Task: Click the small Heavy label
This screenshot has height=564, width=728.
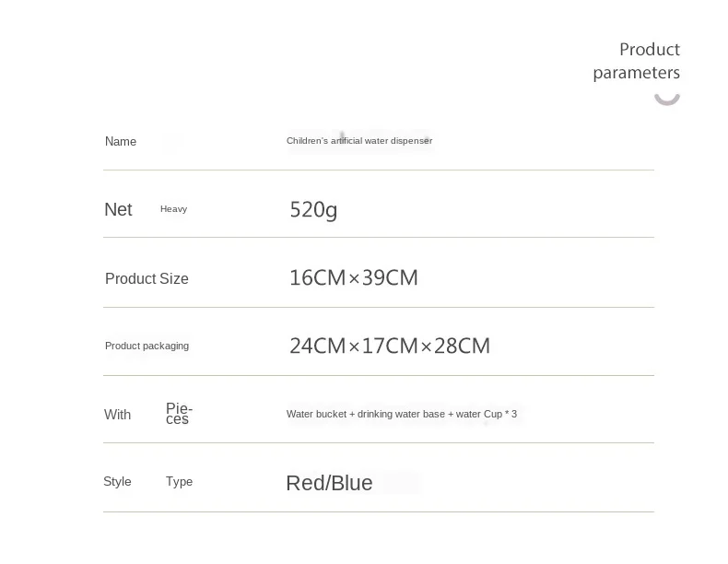Action: [173, 209]
